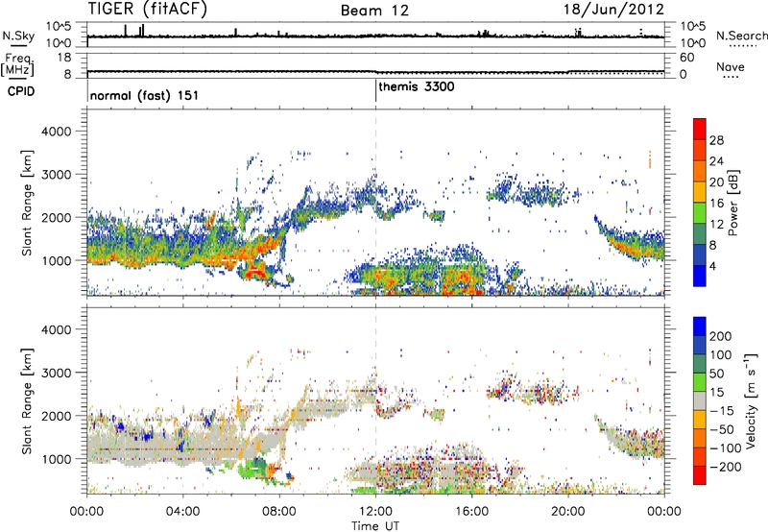Click the 12:00 time axis tick
The image size is (768, 532).
click(x=375, y=512)
